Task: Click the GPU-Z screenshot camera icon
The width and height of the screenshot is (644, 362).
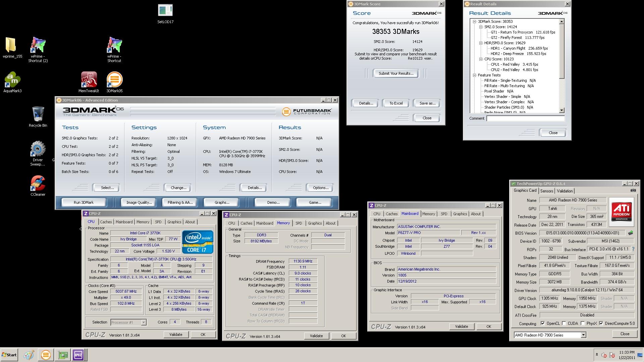Action: click(633, 190)
